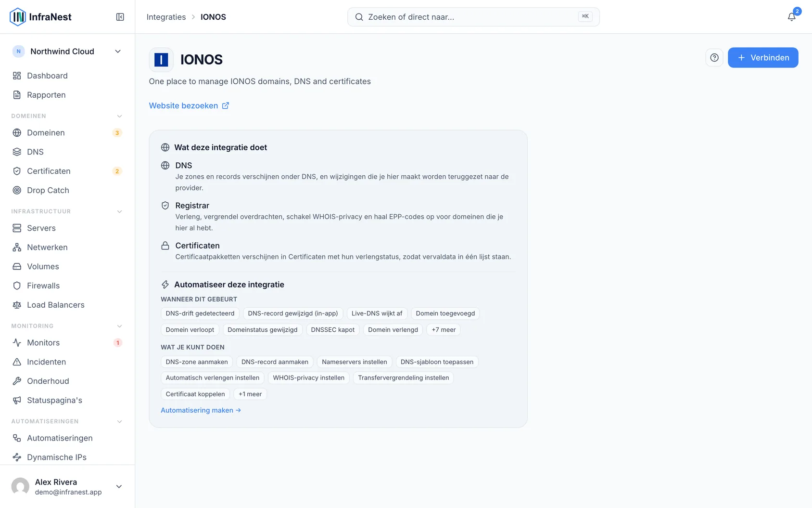Collapse the Monitoring sidebar section

tap(120, 326)
